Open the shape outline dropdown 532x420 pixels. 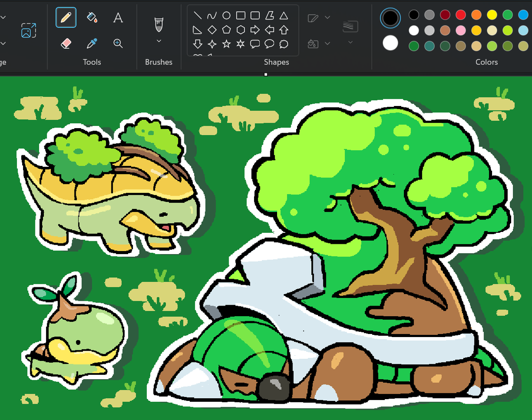click(x=327, y=18)
